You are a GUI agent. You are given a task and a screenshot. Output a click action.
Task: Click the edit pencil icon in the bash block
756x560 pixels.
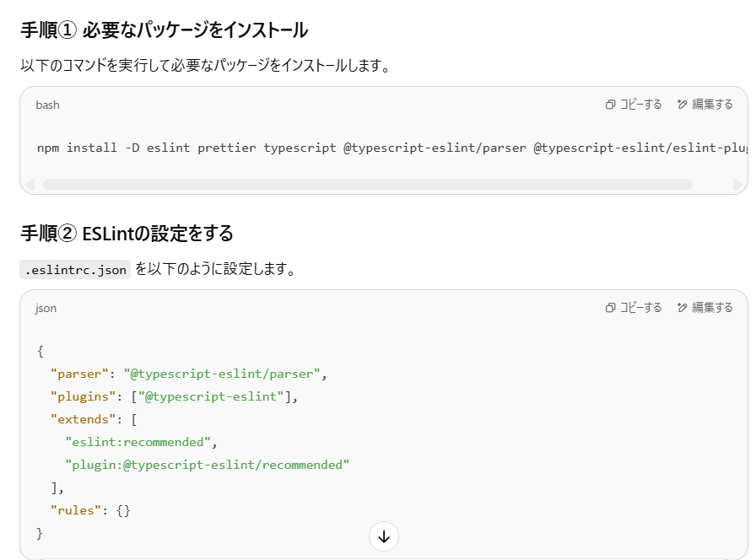[x=682, y=105]
